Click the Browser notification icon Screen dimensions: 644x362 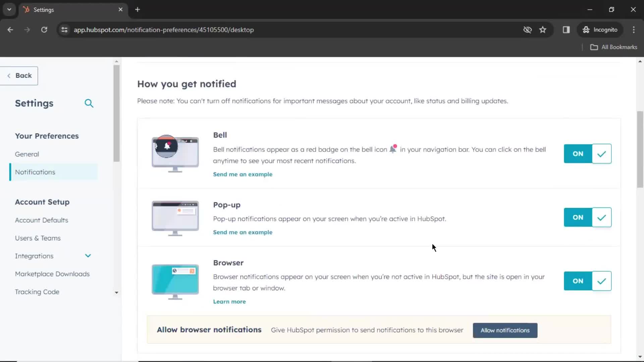176,281
